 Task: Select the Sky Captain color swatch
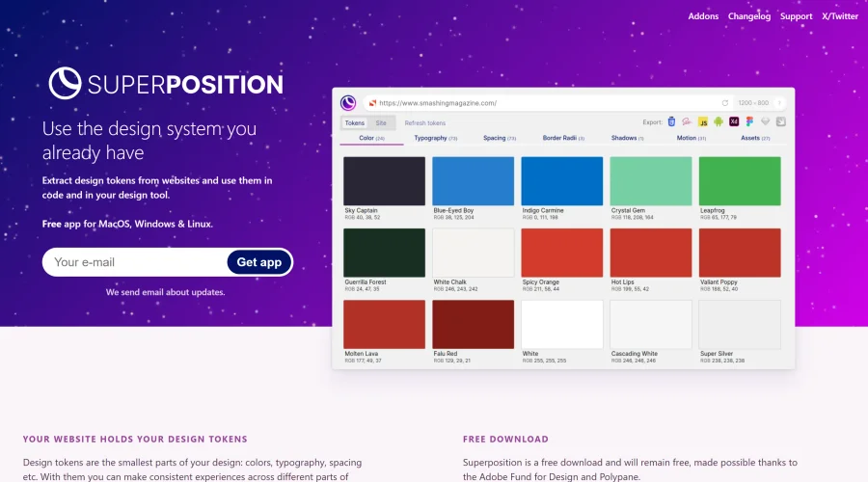pyautogui.click(x=384, y=181)
